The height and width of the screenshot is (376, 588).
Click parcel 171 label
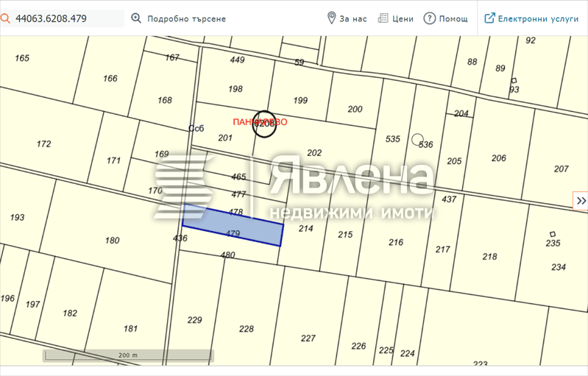[x=113, y=160]
